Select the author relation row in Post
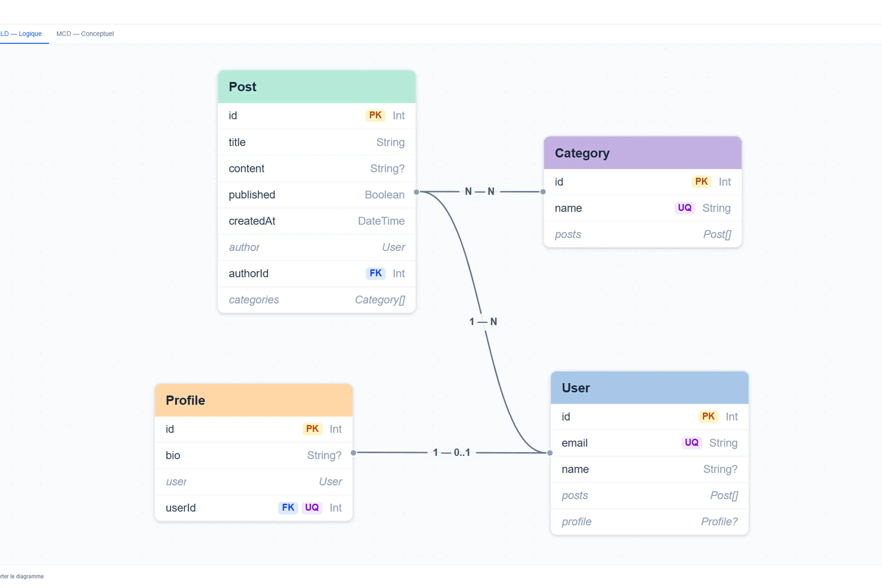Screen dimensions: 882x588 317,248
